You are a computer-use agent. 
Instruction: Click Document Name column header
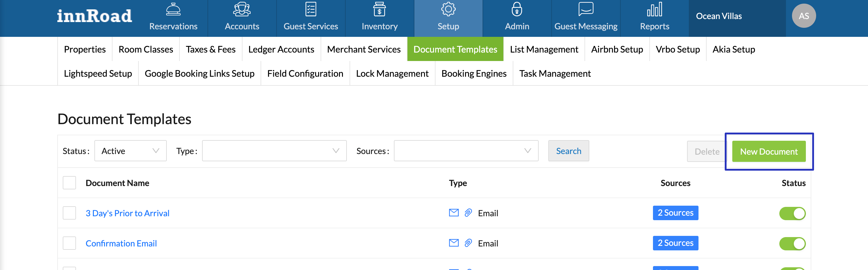pyautogui.click(x=117, y=183)
